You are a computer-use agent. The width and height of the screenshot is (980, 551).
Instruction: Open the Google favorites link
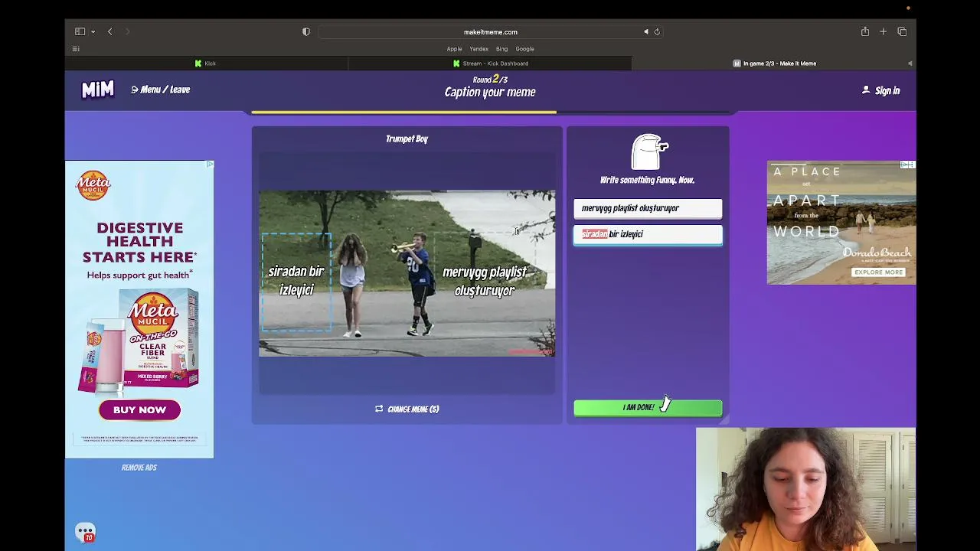(524, 49)
